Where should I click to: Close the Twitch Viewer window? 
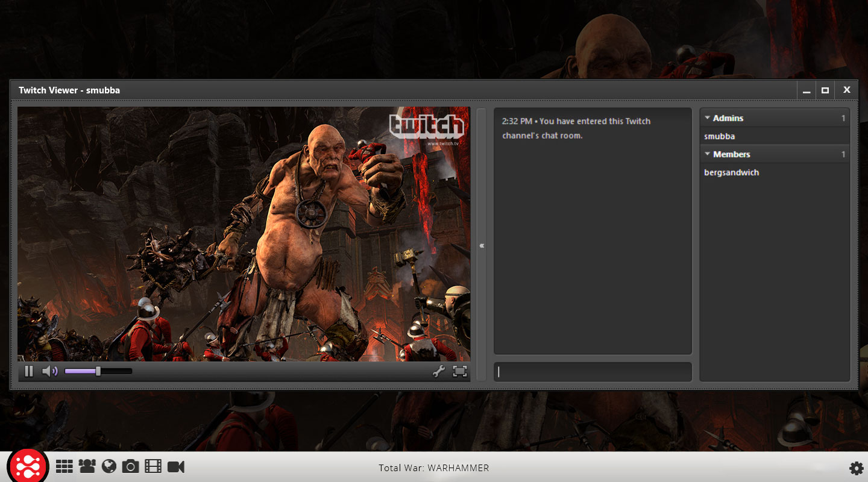coord(847,90)
